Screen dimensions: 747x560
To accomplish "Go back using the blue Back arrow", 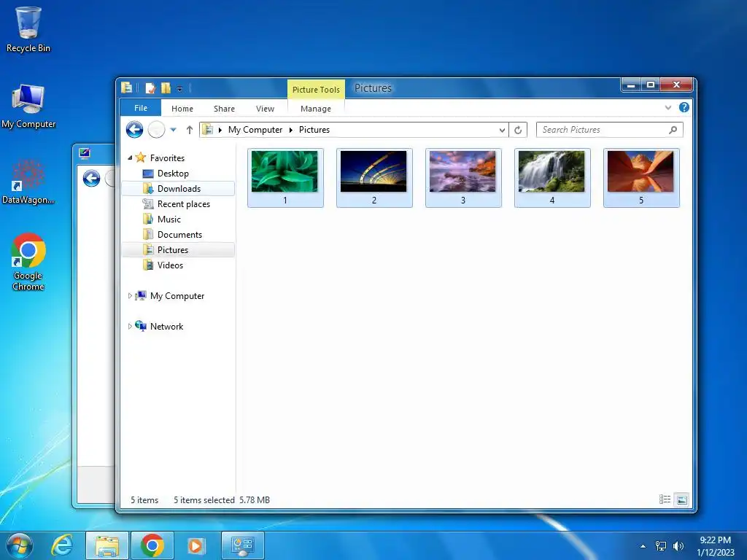I will pos(134,130).
